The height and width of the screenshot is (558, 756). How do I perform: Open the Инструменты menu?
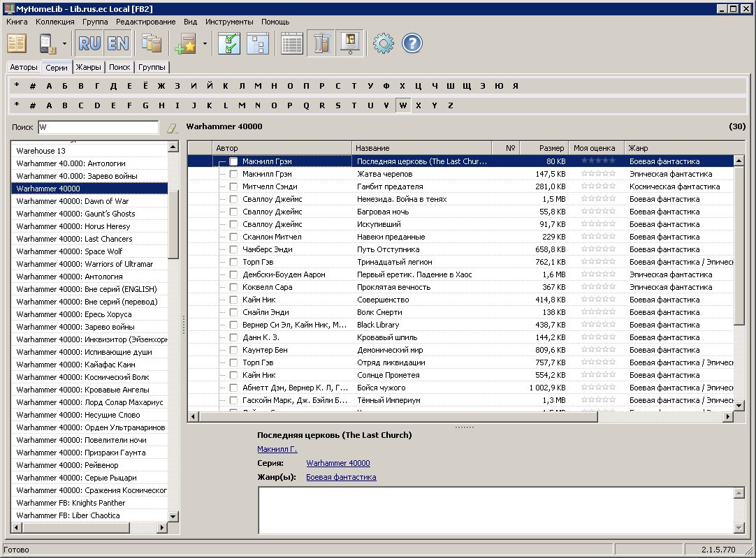tap(230, 22)
